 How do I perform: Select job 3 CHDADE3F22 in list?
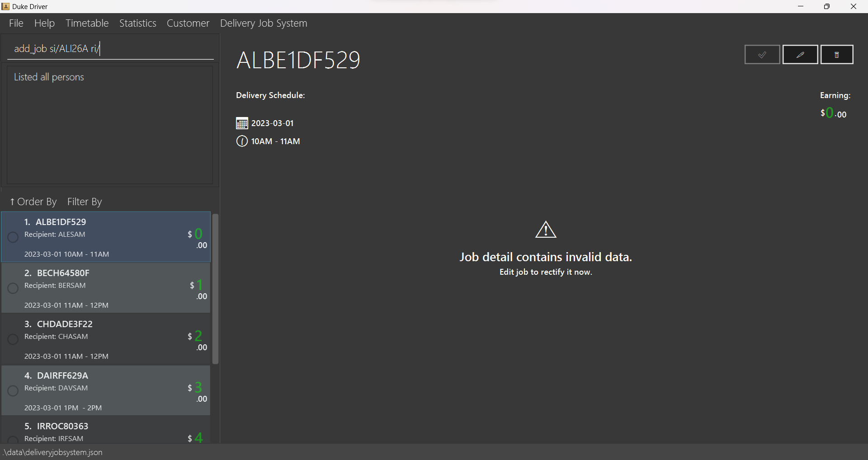[106, 339]
